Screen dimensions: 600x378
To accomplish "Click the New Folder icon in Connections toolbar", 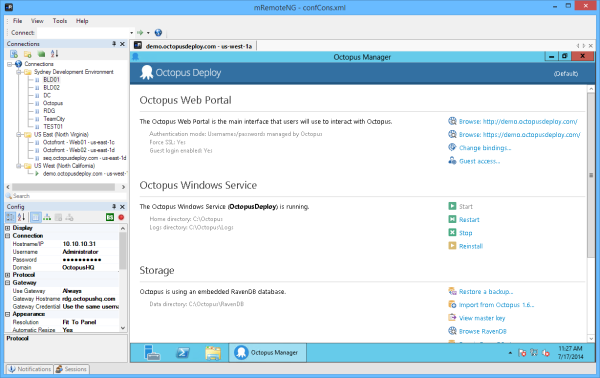I will [28, 54].
